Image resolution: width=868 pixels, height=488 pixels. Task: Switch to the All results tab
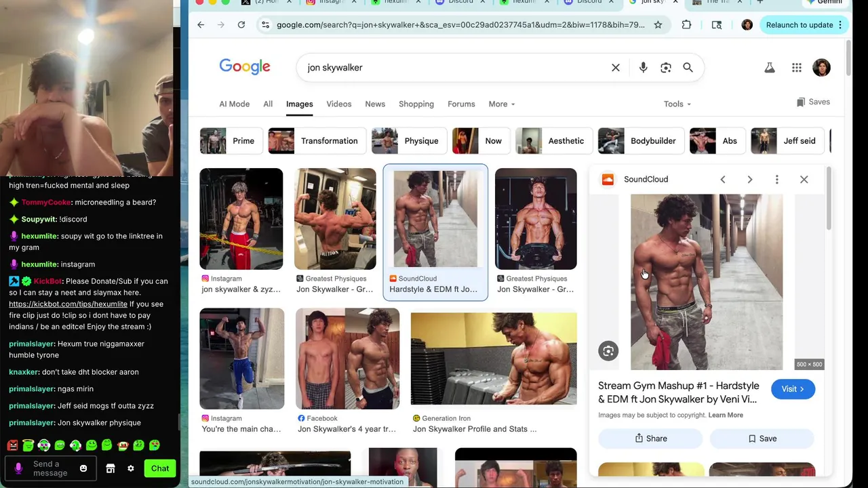tap(268, 104)
